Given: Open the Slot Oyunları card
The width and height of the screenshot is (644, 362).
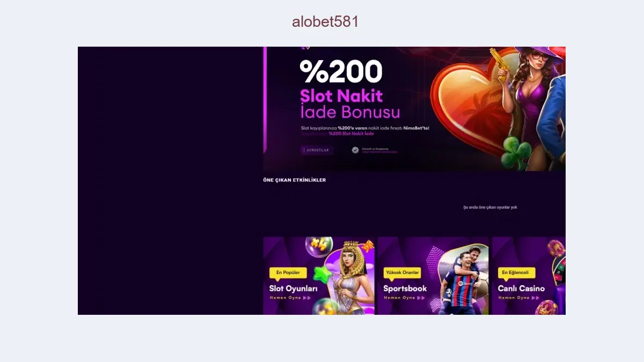Looking at the screenshot, I should pos(319,276).
